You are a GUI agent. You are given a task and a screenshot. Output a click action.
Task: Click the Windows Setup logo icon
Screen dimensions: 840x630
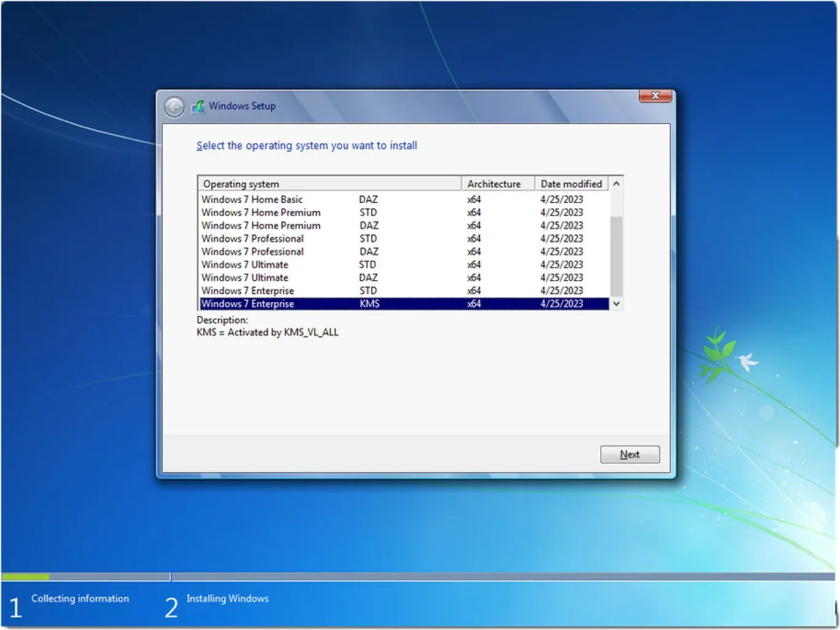click(x=199, y=106)
